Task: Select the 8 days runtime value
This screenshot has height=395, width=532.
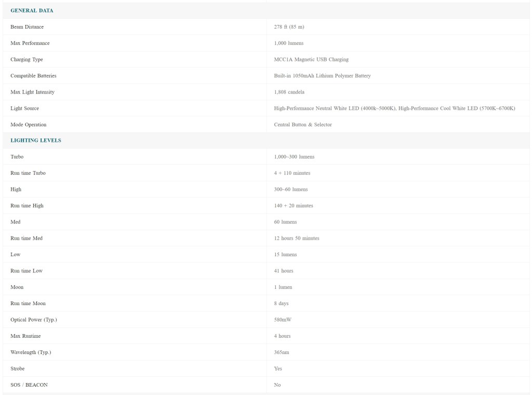Action: [281, 304]
